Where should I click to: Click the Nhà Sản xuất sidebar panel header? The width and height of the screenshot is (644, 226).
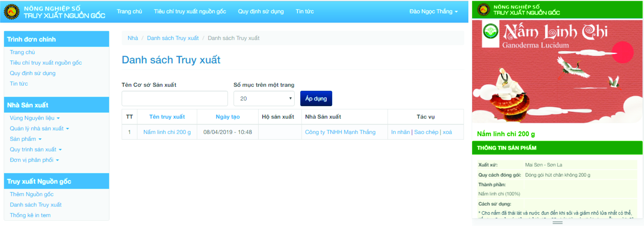point(57,105)
